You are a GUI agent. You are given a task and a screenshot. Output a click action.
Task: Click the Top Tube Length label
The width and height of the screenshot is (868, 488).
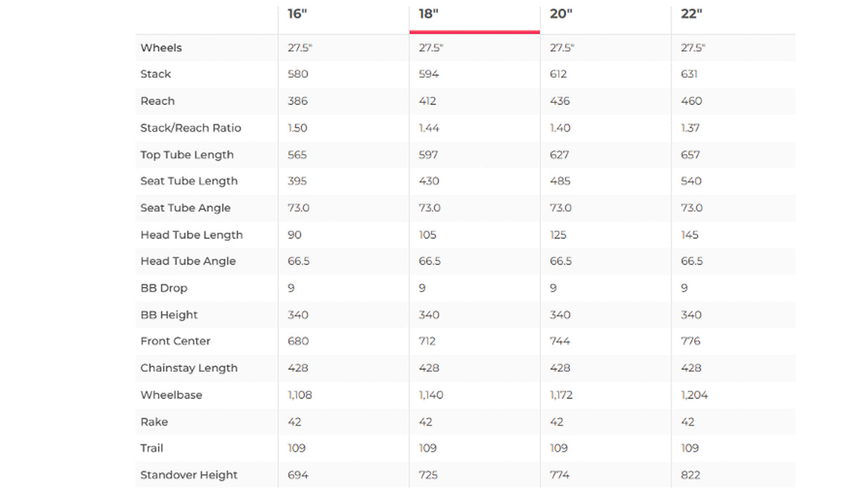[187, 154]
